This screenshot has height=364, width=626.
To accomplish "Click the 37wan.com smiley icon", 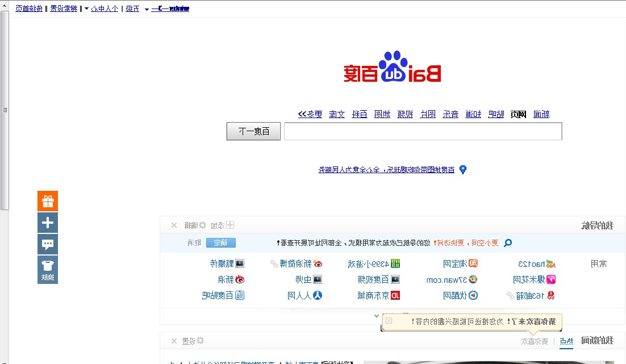I will (473, 279).
